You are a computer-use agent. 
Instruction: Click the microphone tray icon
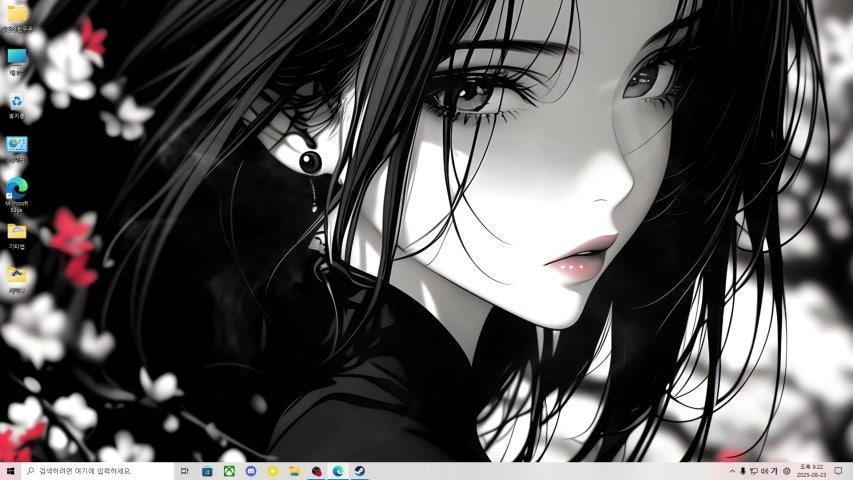point(743,471)
